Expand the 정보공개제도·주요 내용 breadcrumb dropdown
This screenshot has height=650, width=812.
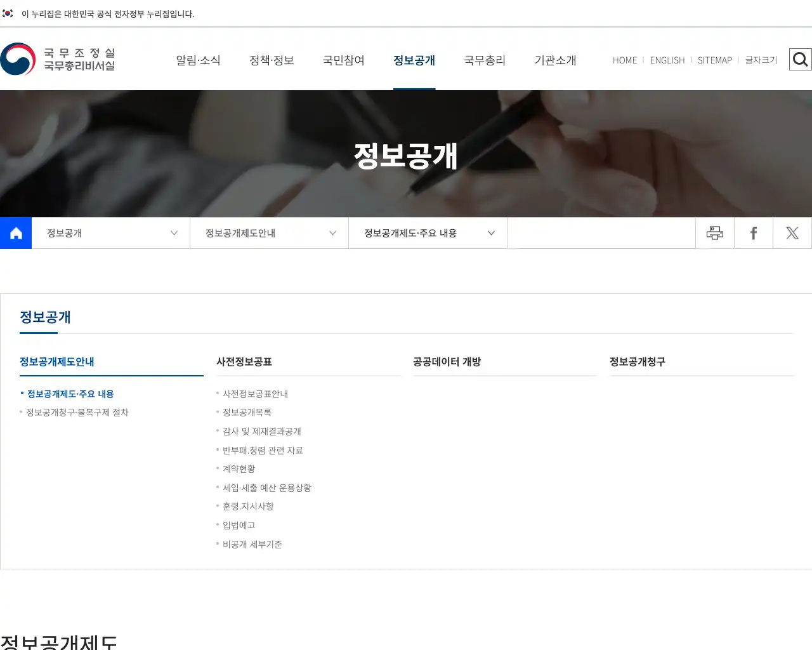coord(428,233)
